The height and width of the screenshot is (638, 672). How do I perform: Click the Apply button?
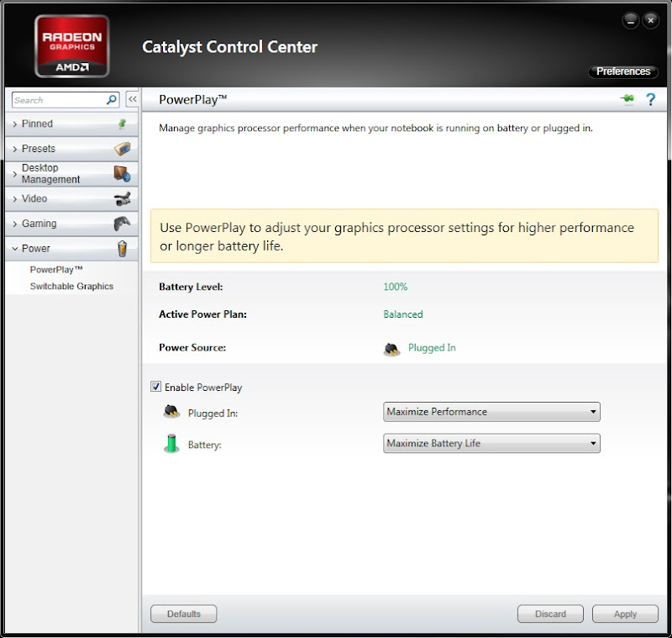coord(625,614)
